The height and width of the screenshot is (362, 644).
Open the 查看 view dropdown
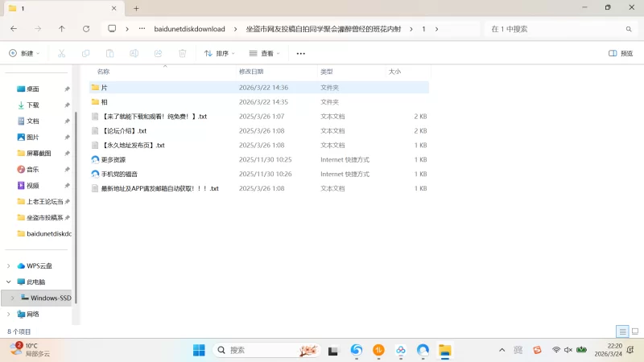[265, 53]
